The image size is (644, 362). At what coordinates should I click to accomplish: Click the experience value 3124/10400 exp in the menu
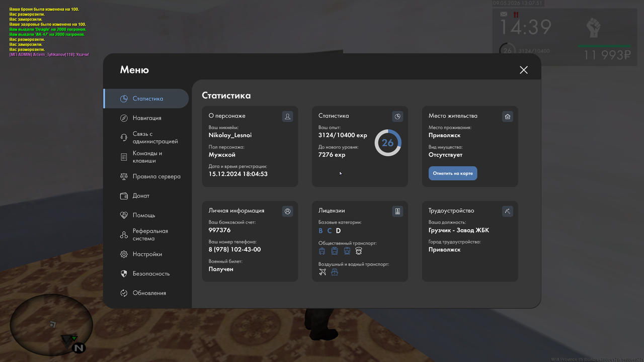(x=343, y=135)
